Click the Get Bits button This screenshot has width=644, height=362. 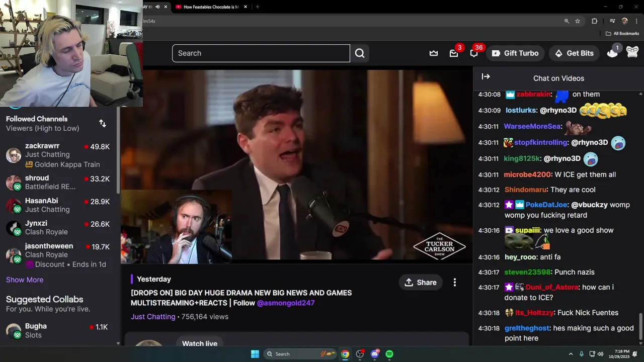574,53
